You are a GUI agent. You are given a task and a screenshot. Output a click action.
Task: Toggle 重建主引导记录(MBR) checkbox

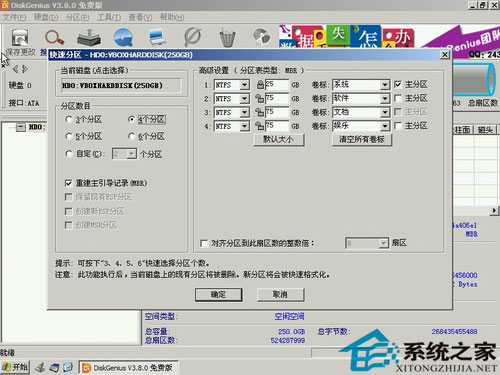click(68, 183)
